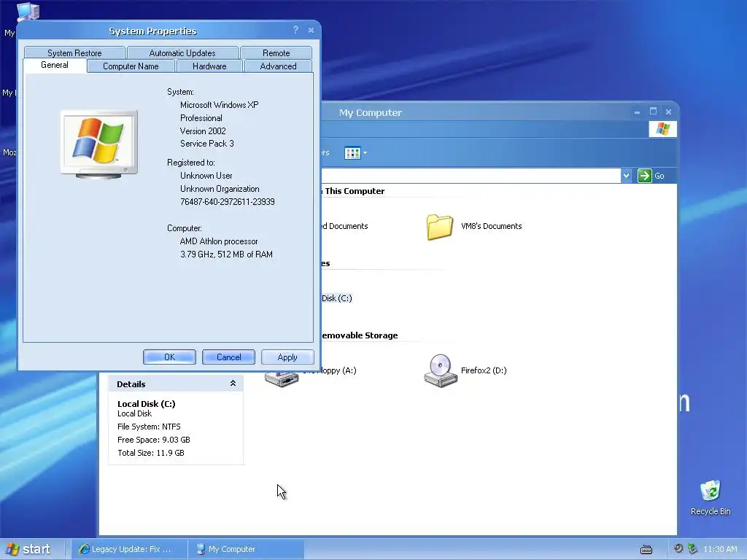This screenshot has height=560, width=747.
Task: Click the 11:30 AM system clock
Action: point(720,549)
